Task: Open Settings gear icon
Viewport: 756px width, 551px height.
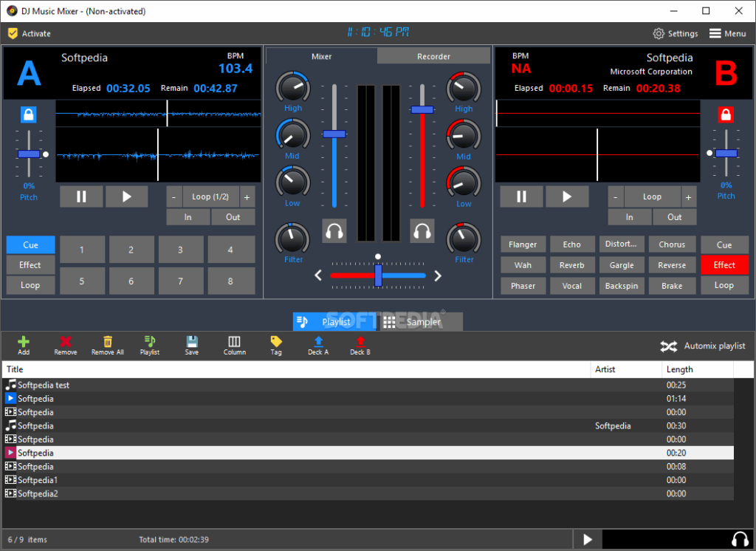Action: [x=658, y=33]
